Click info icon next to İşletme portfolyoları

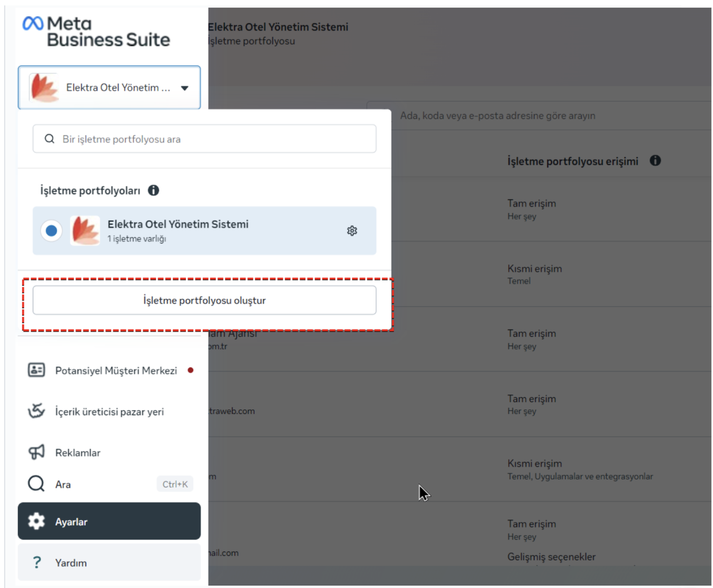click(x=153, y=190)
